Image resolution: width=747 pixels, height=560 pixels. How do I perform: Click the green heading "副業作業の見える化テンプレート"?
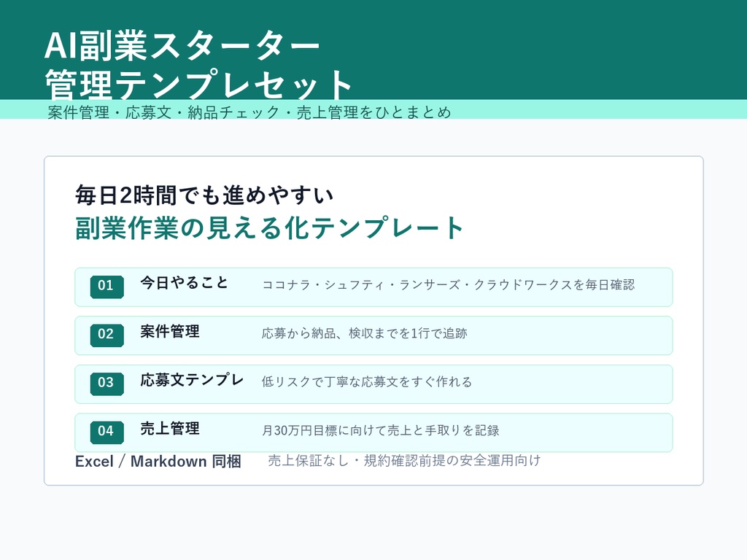coord(269,227)
